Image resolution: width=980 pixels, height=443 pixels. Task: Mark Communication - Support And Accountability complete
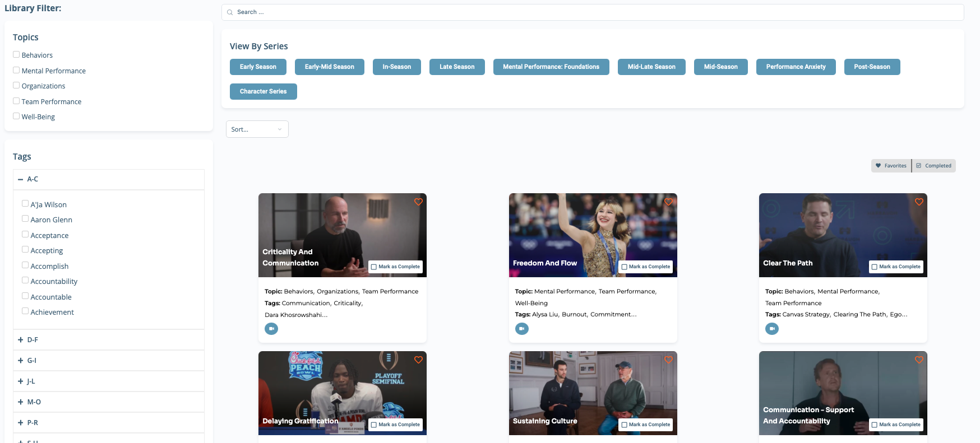(896, 425)
